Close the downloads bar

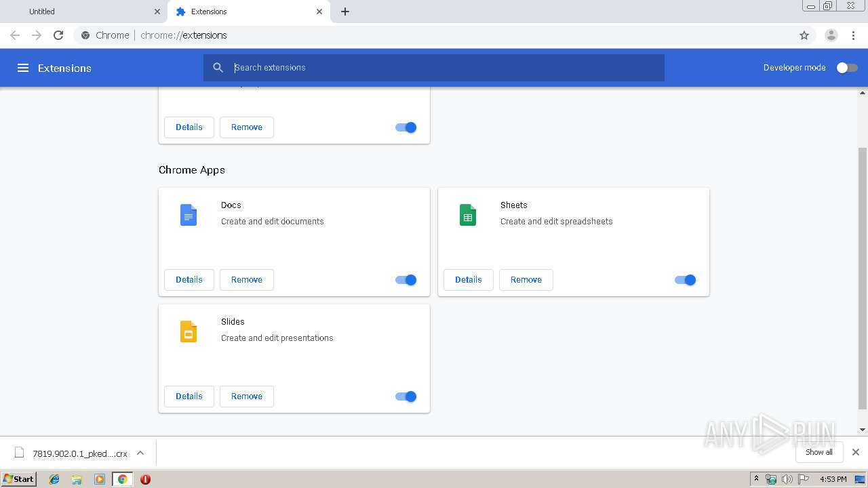pos(856,452)
